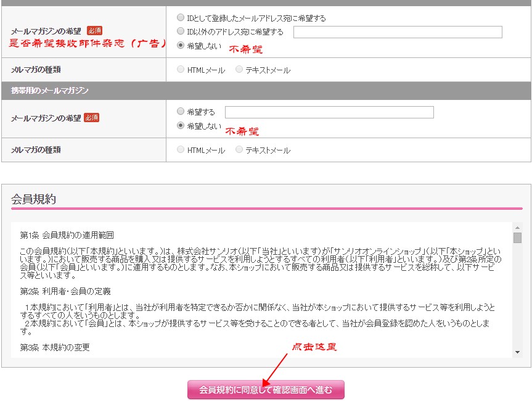Click the alternate email address field in the top section
This screenshot has width=532, height=401.
[398, 32]
